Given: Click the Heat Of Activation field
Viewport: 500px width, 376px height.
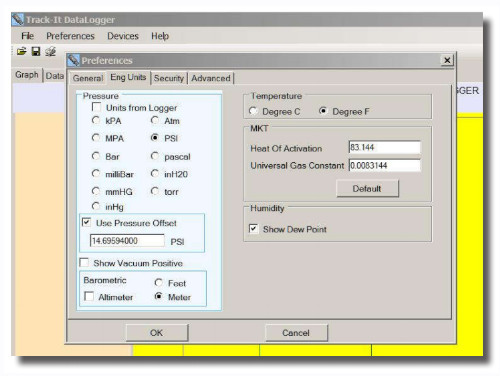Looking at the screenshot, I should point(385,147).
